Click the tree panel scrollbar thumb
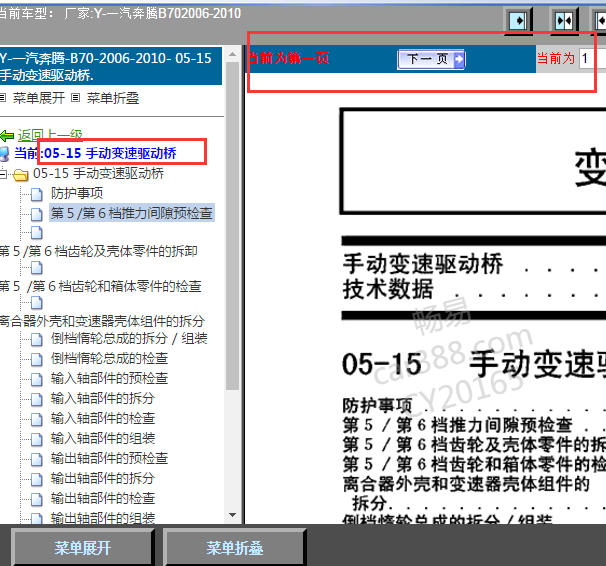The height and width of the screenshot is (566, 606). (233, 226)
